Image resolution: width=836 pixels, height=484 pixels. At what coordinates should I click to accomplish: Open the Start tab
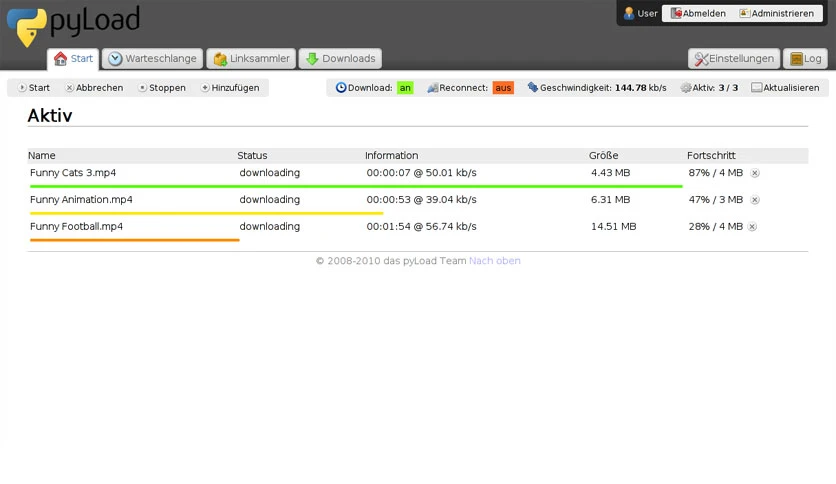tap(73, 59)
